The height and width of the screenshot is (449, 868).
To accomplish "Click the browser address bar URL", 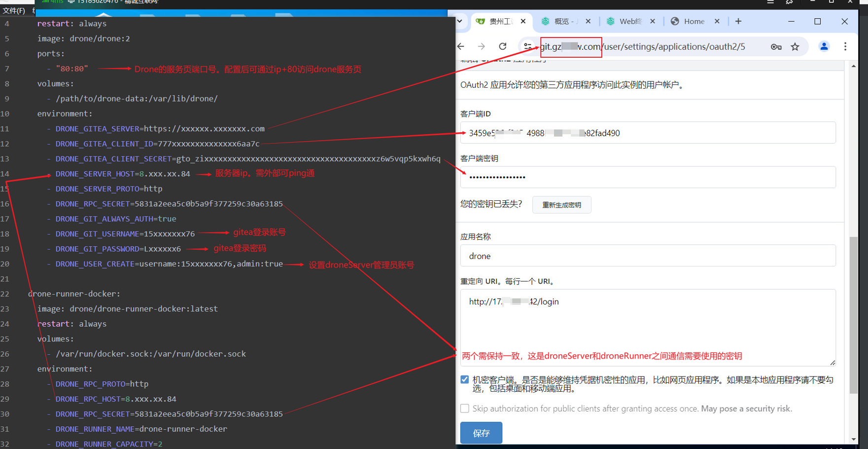I will (x=643, y=46).
